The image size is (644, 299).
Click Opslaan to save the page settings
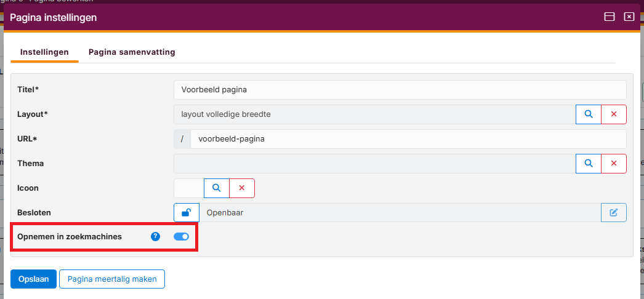[33, 279]
